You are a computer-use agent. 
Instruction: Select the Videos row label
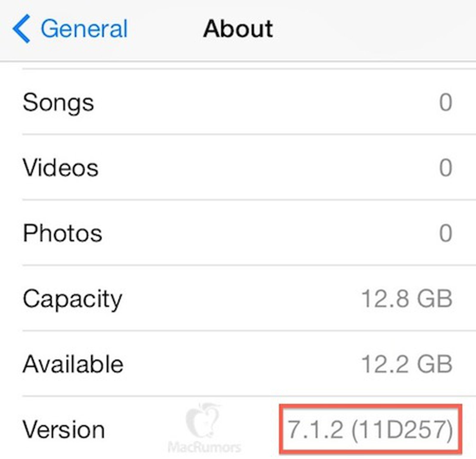click(x=61, y=167)
